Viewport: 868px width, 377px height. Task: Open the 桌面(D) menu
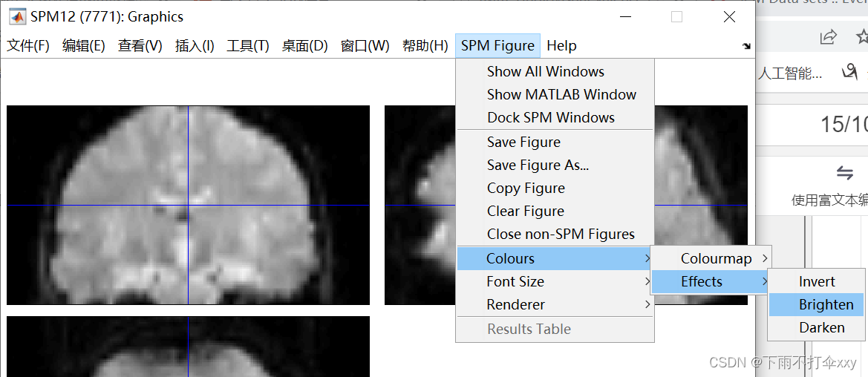tap(304, 46)
